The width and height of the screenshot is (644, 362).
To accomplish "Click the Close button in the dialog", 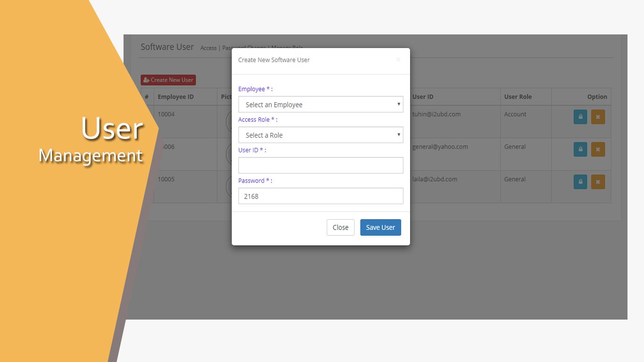I will pos(340,227).
